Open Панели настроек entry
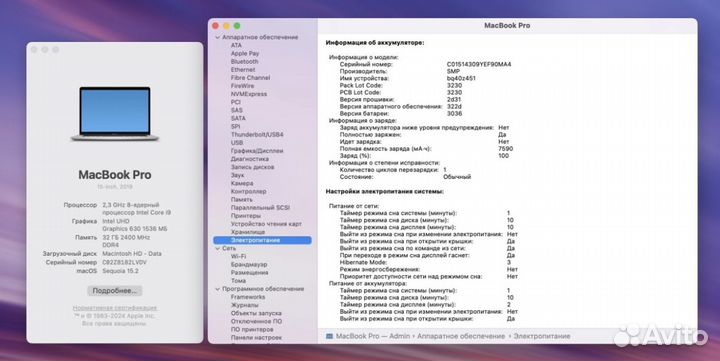Screen dimensions: 720x361 coord(256,338)
